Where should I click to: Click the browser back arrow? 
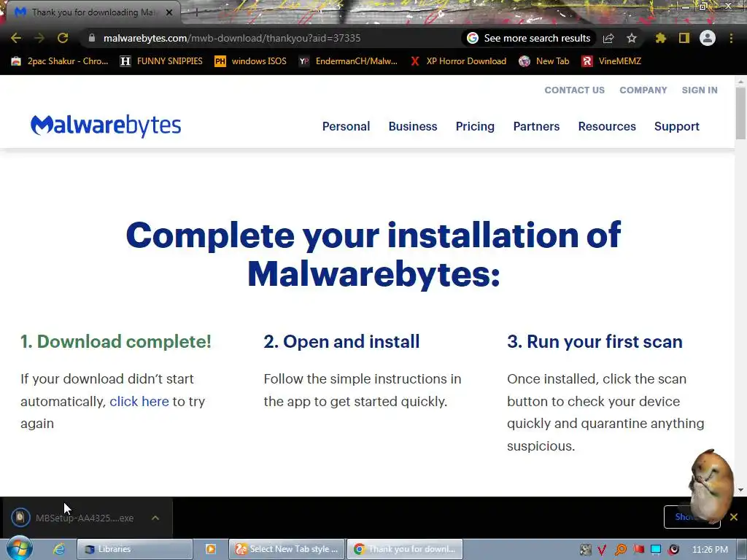click(x=16, y=38)
